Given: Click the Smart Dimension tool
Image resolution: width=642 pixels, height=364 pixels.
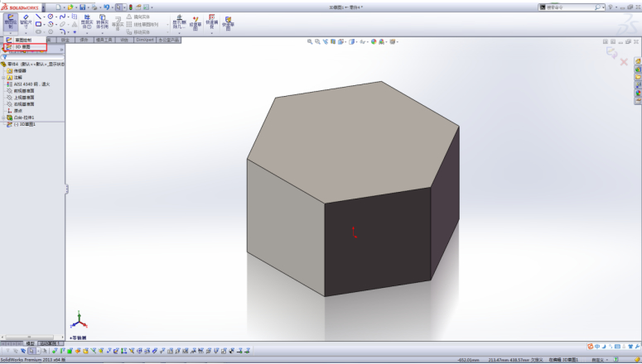Looking at the screenshot, I should pos(26,22).
